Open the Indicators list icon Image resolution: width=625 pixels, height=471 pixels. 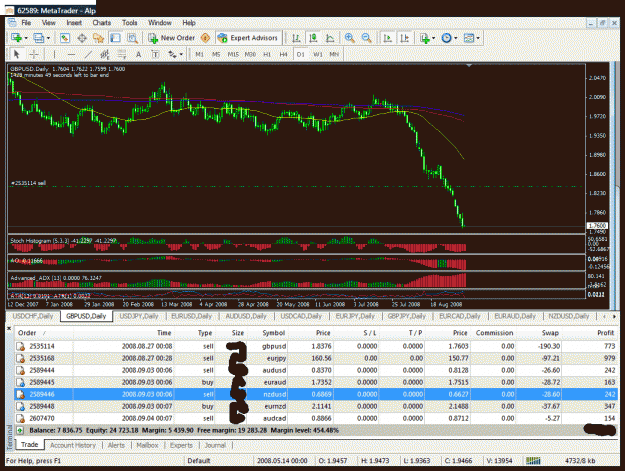tap(425, 38)
